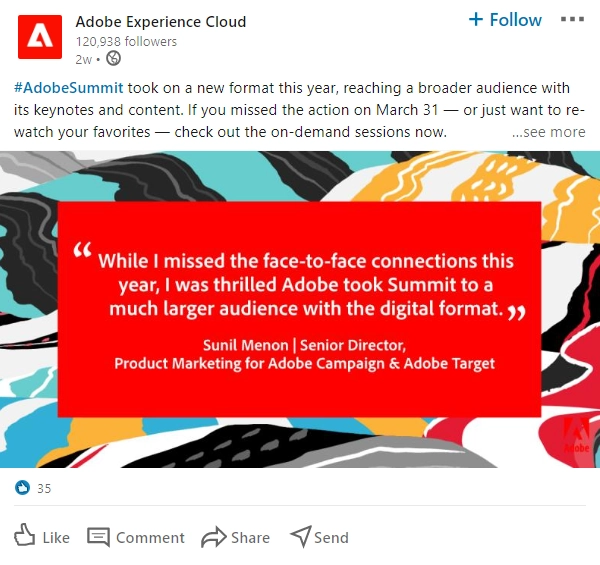Image resolution: width=600 pixels, height=565 pixels.
Task: Click the Comment button label
Action: coord(150,537)
